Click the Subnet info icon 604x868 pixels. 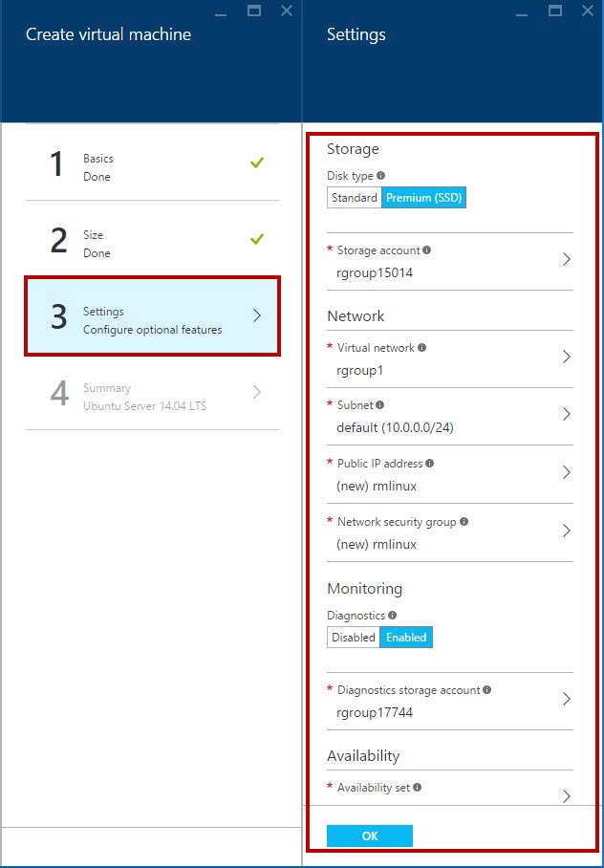pyautogui.click(x=379, y=405)
